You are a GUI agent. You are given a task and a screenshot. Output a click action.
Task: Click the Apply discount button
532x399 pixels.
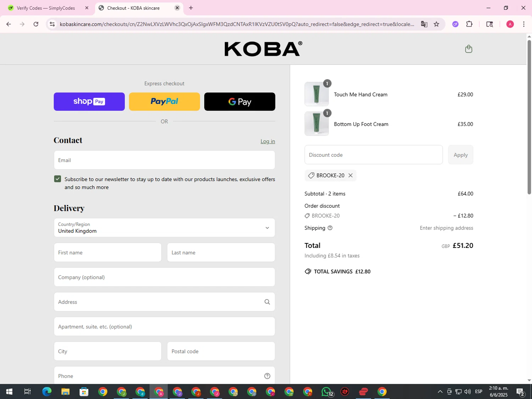(460, 155)
